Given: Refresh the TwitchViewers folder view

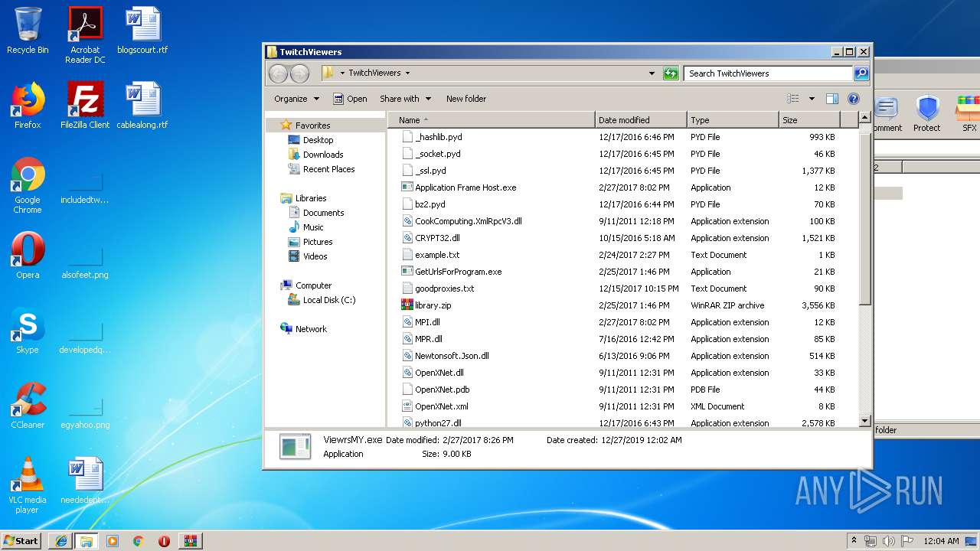Looking at the screenshot, I should 671,73.
